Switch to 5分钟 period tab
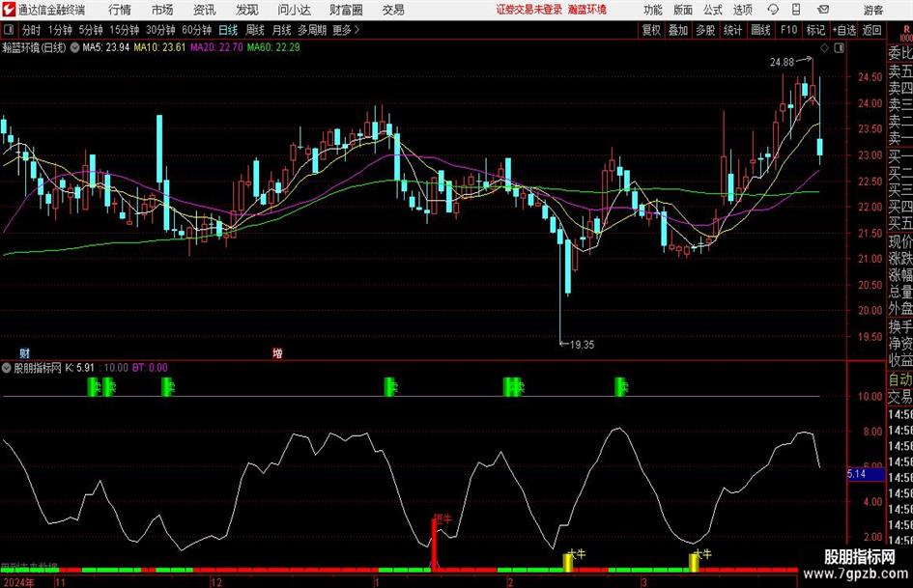The width and height of the screenshot is (913, 588). click(x=91, y=30)
